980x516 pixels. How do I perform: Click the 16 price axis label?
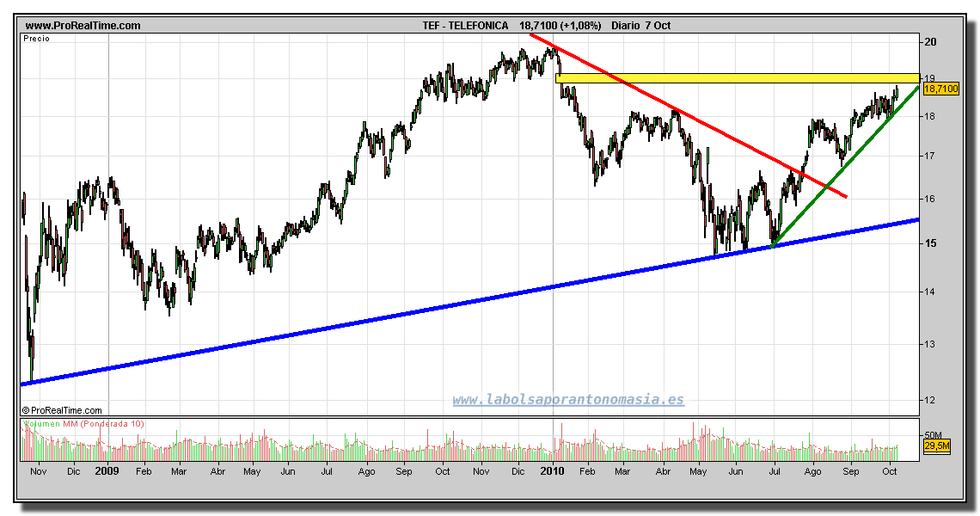(930, 199)
